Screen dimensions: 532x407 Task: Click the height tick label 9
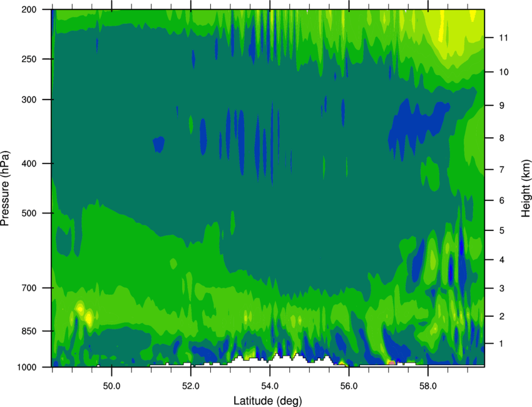[x=502, y=106]
